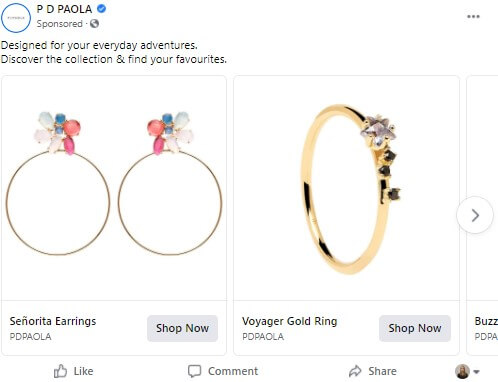
Task: Click the blue verified badge icon
Action: coord(102,9)
